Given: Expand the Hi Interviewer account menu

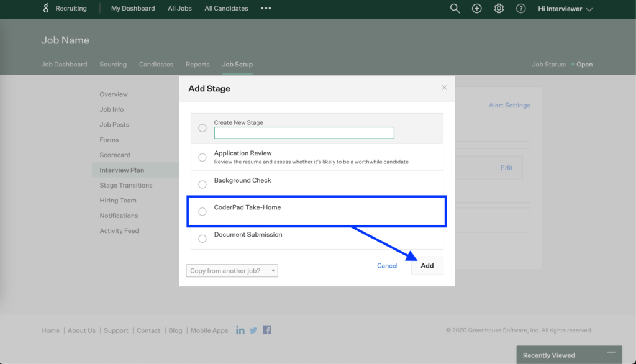Looking at the screenshot, I should coord(564,8).
